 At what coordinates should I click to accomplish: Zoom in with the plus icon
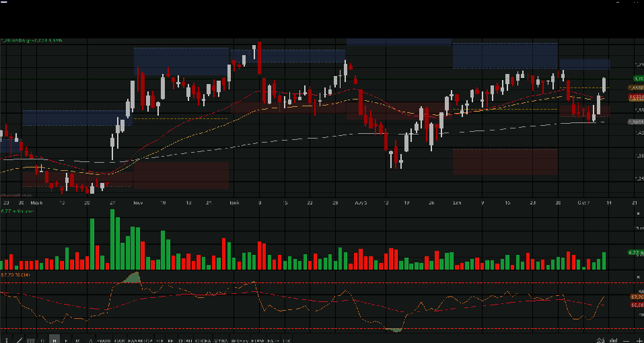[639, 341]
